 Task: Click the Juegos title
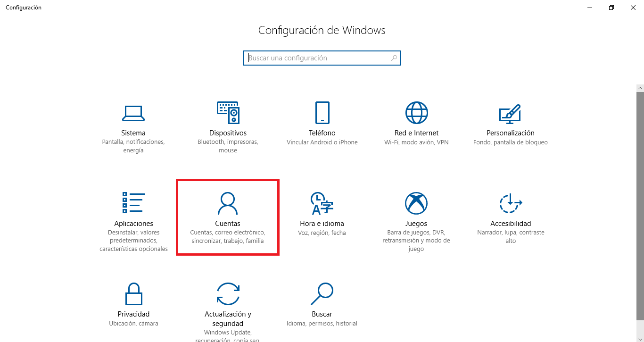click(x=416, y=224)
